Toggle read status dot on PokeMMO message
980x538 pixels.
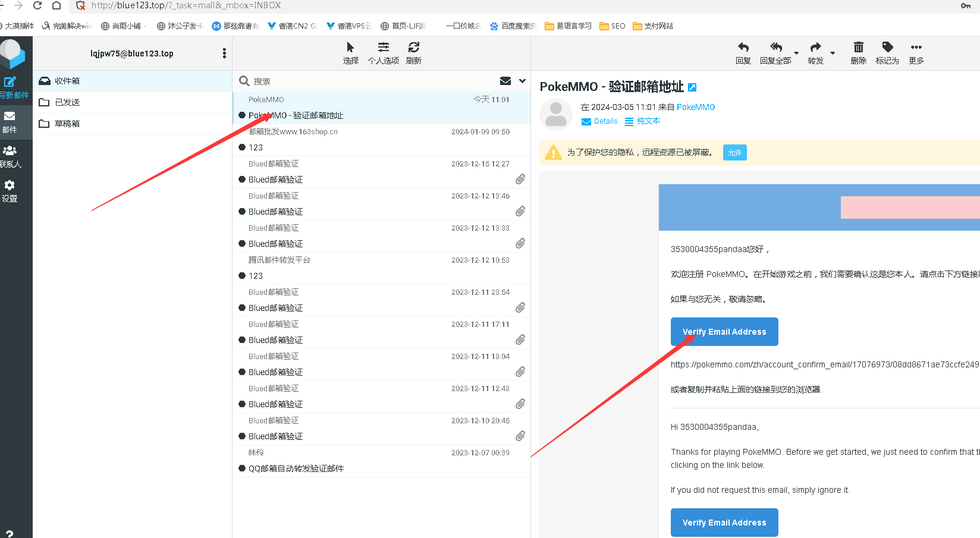pyautogui.click(x=243, y=115)
